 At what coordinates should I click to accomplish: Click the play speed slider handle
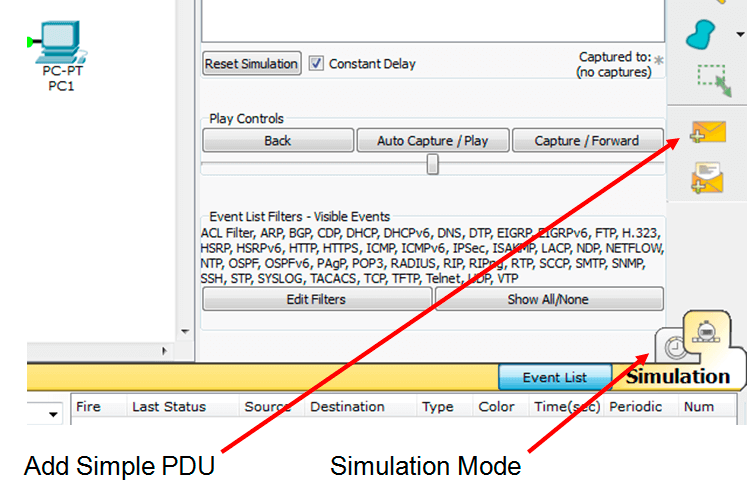(432, 164)
